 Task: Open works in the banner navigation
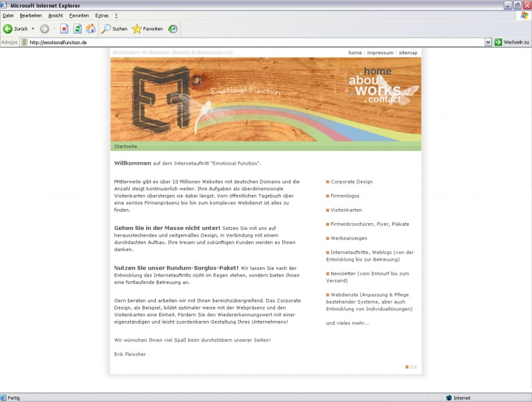click(x=378, y=90)
